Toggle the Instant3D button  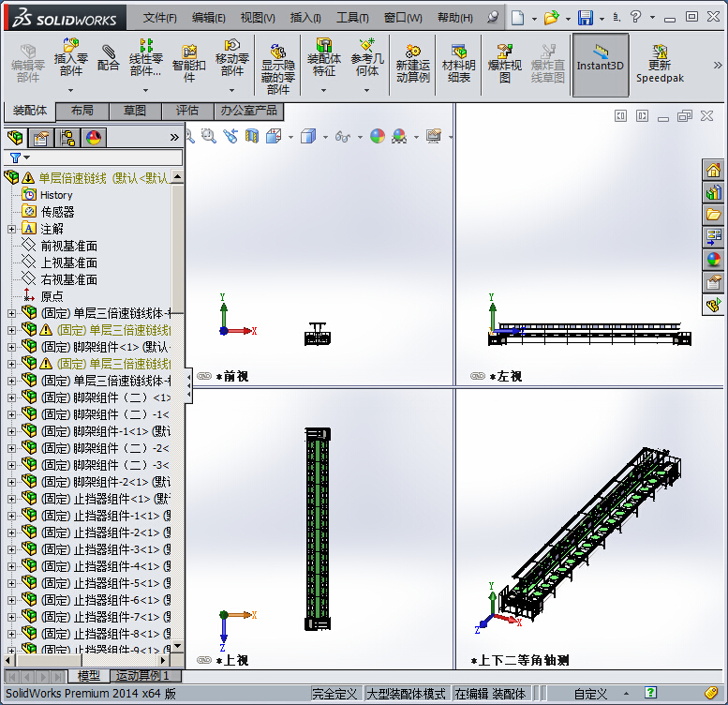click(601, 65)
